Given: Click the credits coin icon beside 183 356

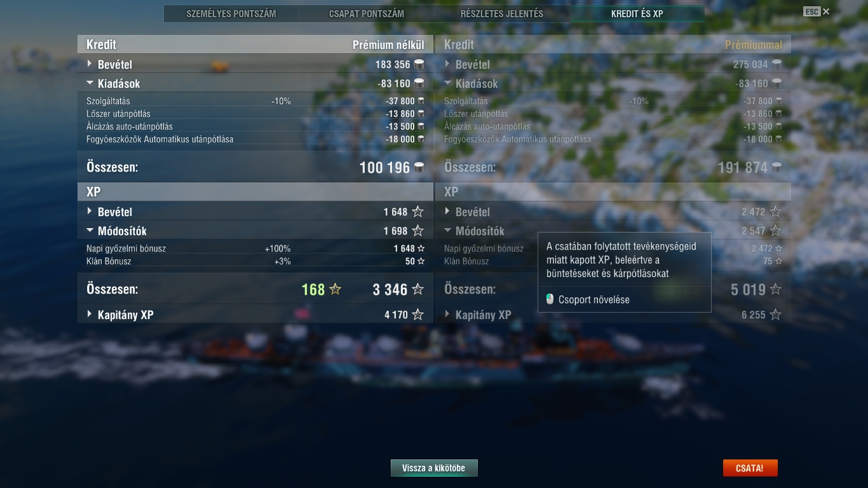Looking at the screenshot, I should (x=419, y=64).
